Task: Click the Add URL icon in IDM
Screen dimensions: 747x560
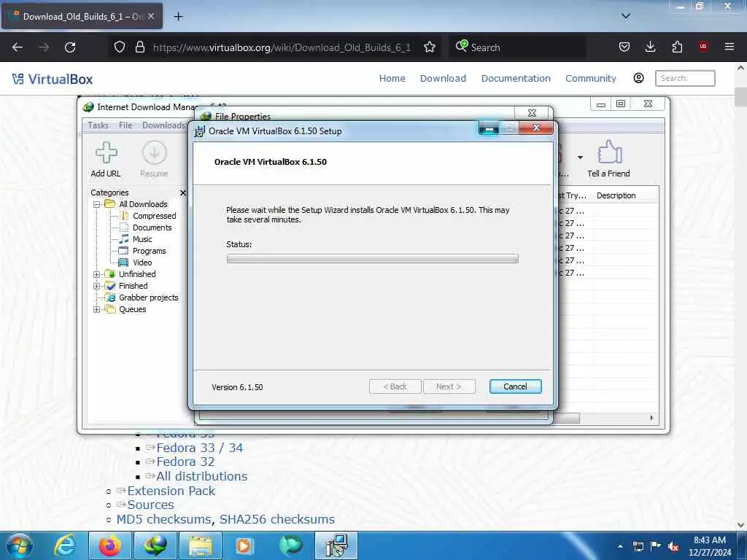Action: coord(107,152)
